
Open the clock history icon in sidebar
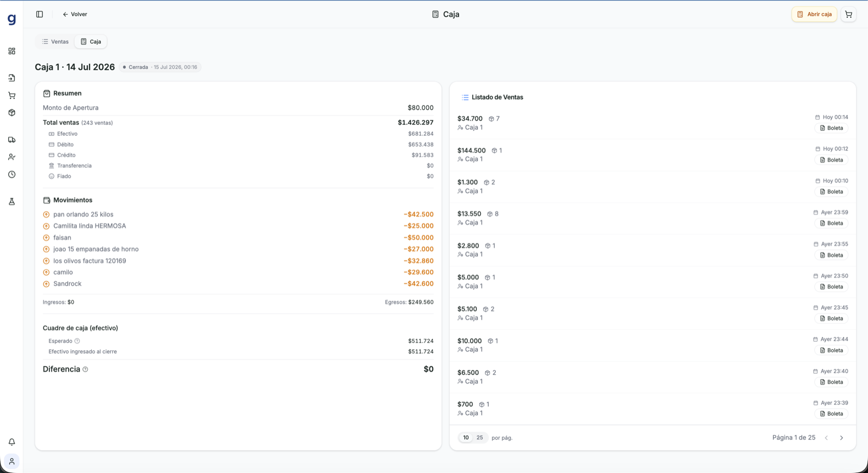point(11,174)
